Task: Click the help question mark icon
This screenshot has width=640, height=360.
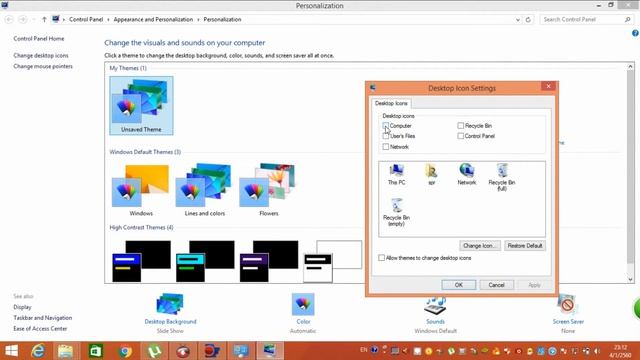Action: coord(635,33)
